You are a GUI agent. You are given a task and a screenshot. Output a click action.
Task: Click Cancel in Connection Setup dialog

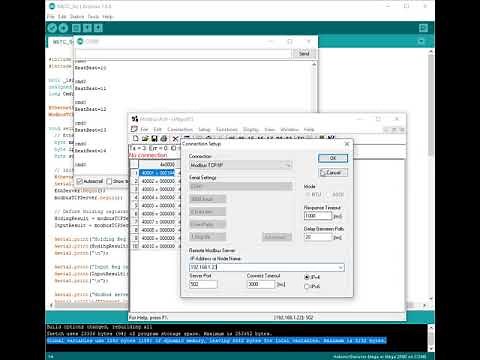tap(333, 173)
